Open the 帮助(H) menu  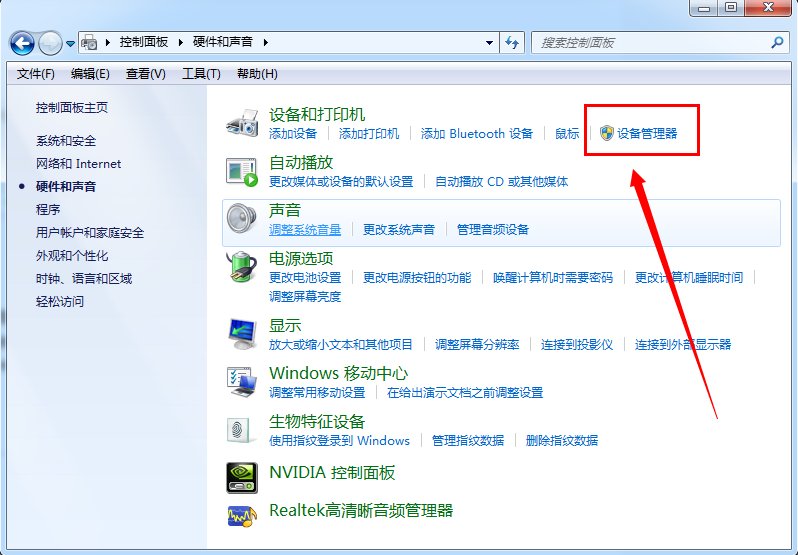257,74
